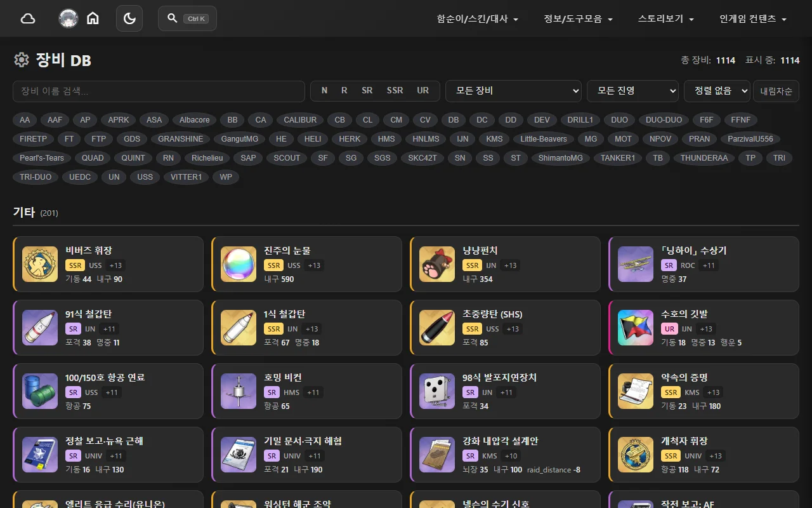The height and width of the screenshot is (508, 812).
Task: Open the 스토리보기 menu
Action: pos(666,19)
